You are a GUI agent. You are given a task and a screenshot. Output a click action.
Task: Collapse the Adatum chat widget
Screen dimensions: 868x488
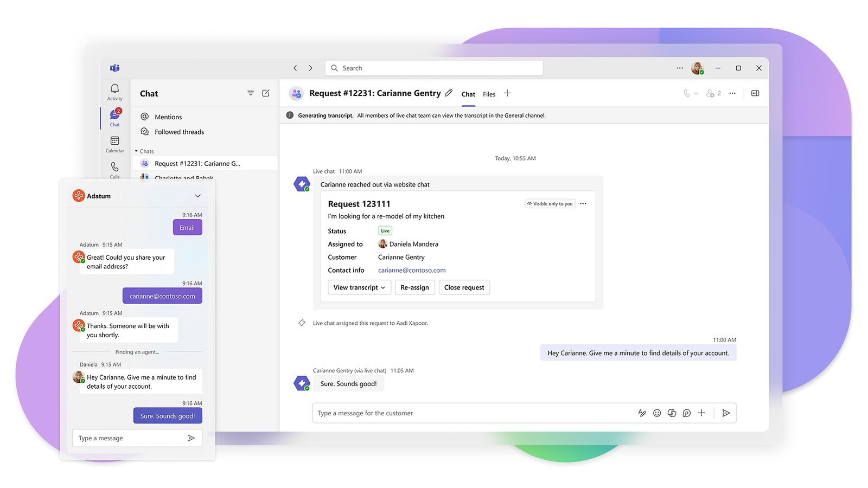click(197, 196)
